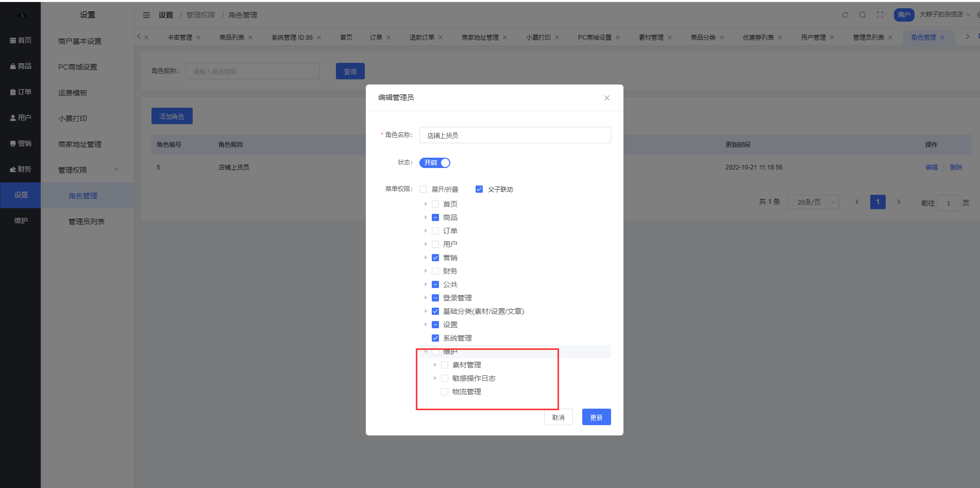This screenshot has width=980, height=488.
Task: Open 订单 in the dark sidebar
Action: click(x=21, y=92)
